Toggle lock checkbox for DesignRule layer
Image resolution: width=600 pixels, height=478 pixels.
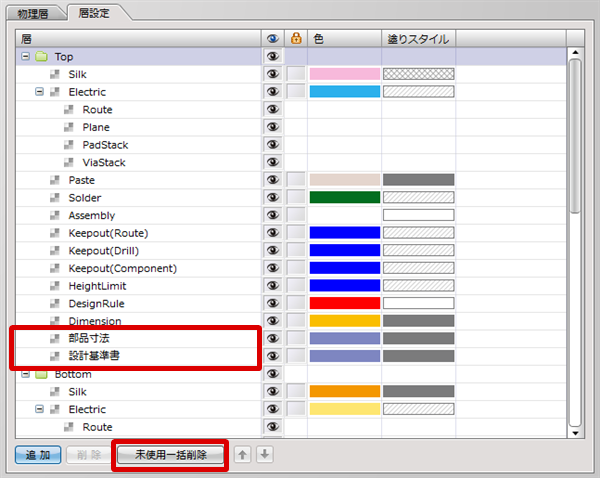coord(295,303)
